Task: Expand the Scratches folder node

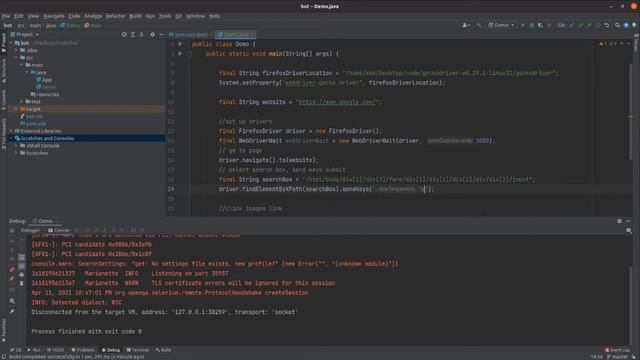Action: pos(17,153)
